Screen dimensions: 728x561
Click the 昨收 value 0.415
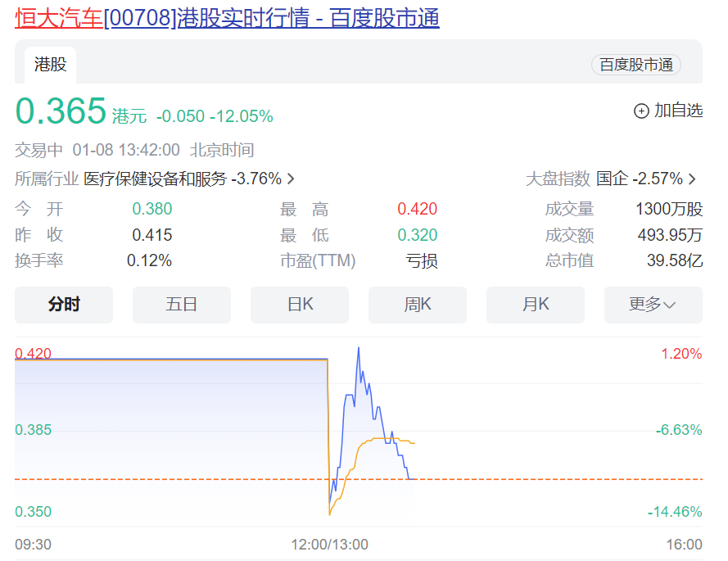click(x=152, y=235)
